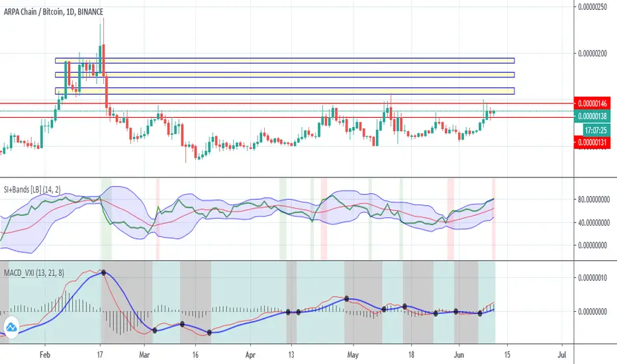The height and width of the screenshot is (364, 617).
Task: Click the 0.00000010 MACD axis value
Action: 593,277
